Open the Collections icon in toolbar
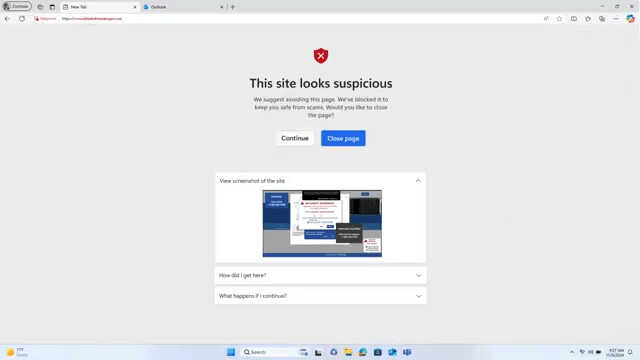The width and height of the screenshot is (640, 360). point(602,19)
